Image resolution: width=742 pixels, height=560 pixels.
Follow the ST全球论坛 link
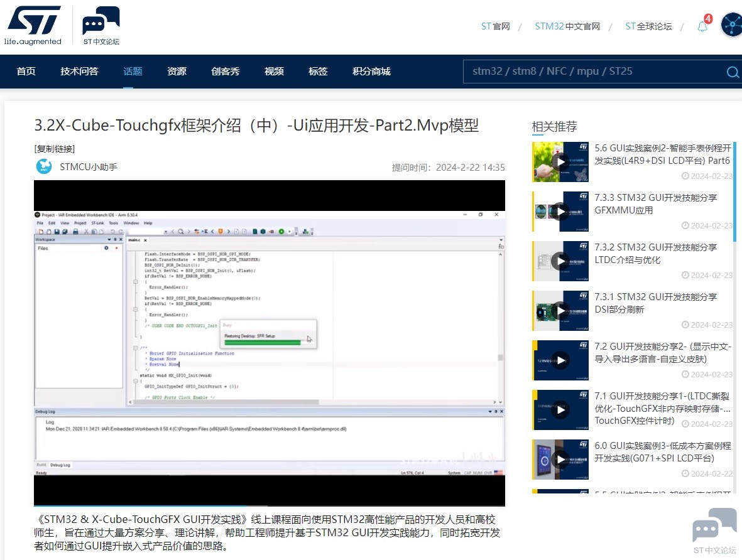point(648,26)
